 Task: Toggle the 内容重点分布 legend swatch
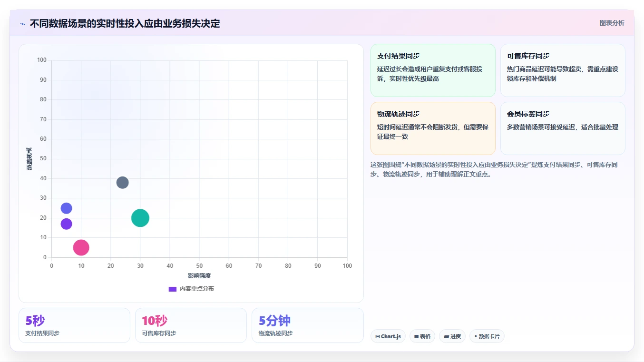173,289
